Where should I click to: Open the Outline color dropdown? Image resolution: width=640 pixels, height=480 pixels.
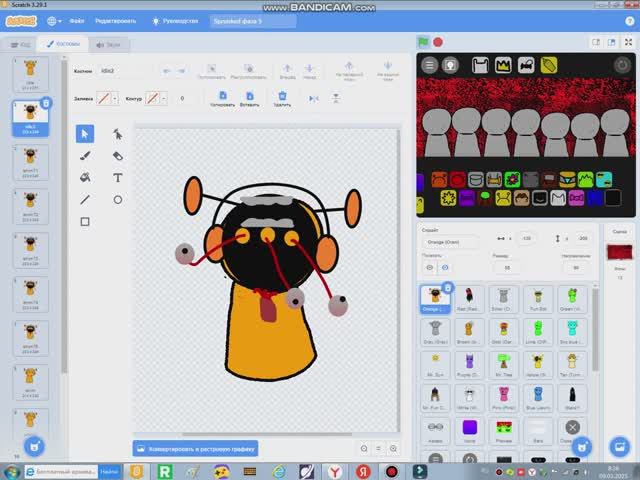pyautogui.click(x=156, y=99)
